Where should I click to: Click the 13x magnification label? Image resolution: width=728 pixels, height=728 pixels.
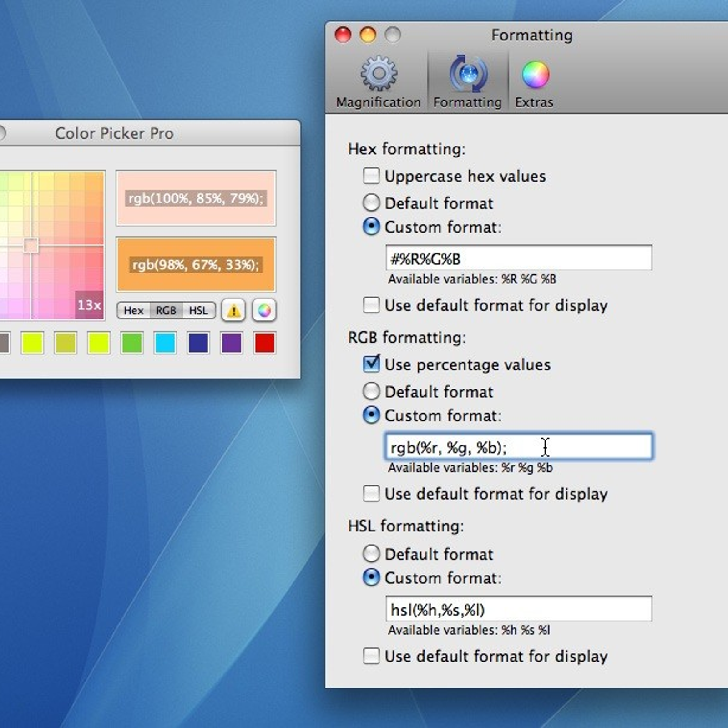pos(89,305)
